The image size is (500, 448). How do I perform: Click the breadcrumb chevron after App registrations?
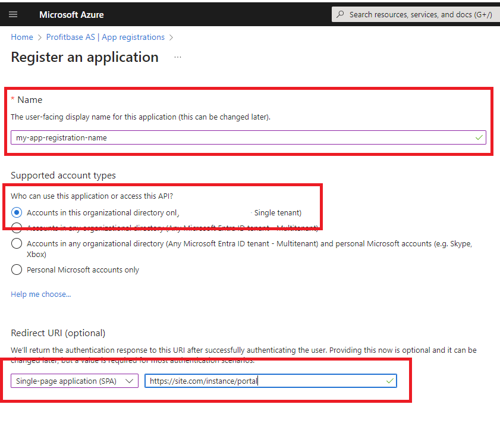tap(171, 37)
